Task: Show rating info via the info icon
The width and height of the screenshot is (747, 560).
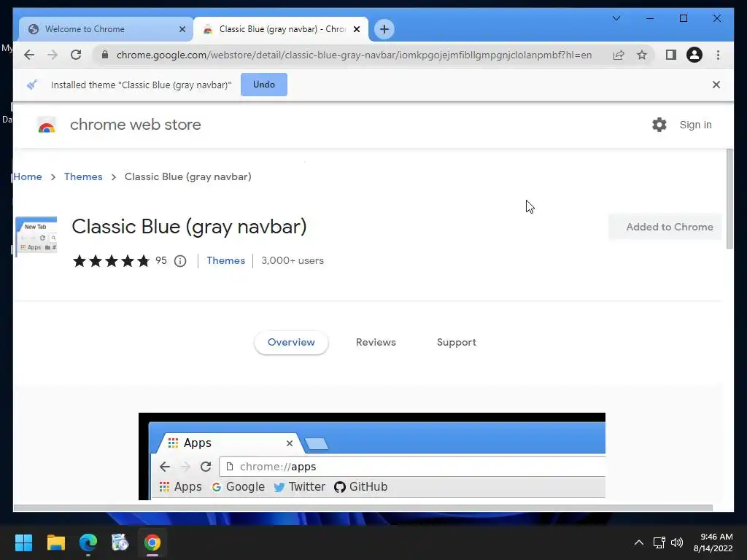Action: [x=180, y=261]
